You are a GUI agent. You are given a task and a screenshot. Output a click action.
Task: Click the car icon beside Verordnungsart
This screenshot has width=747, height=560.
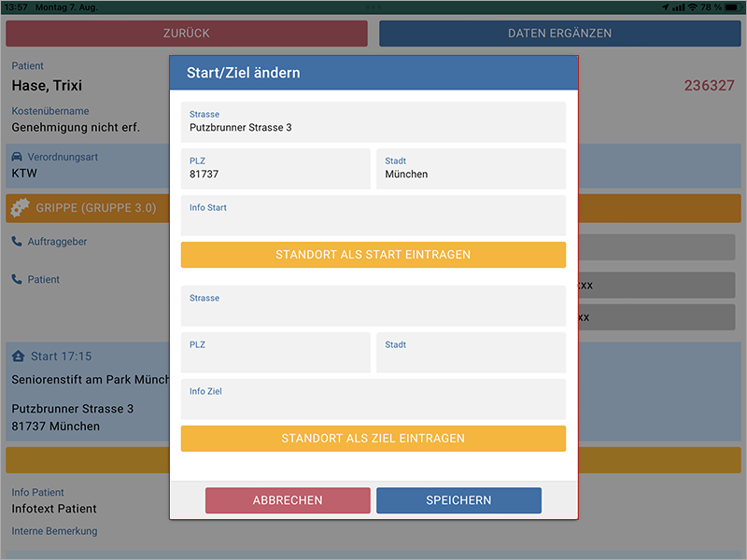click(18, 158)
